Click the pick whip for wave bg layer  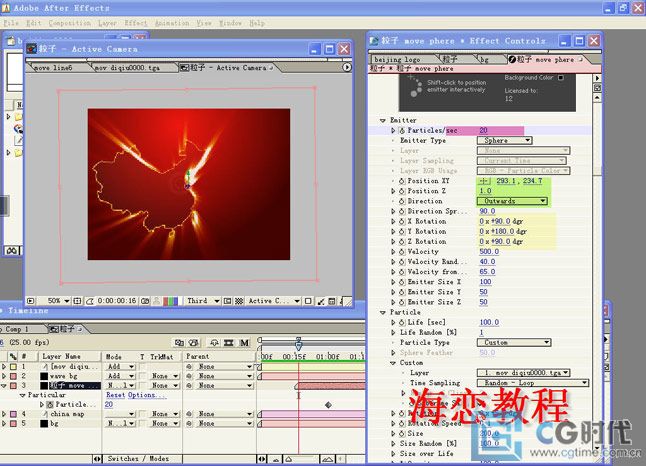[190, 376]
